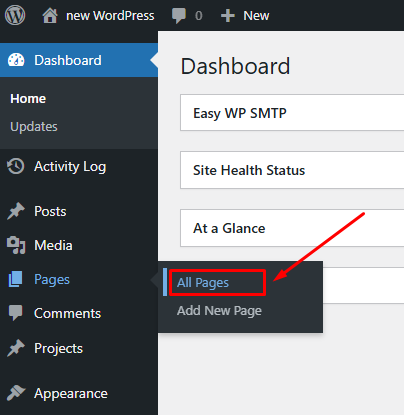404x415 pixels.
Task: Expand the At a Glance widget
Action: pyautogui.click(x=292, y=228)
